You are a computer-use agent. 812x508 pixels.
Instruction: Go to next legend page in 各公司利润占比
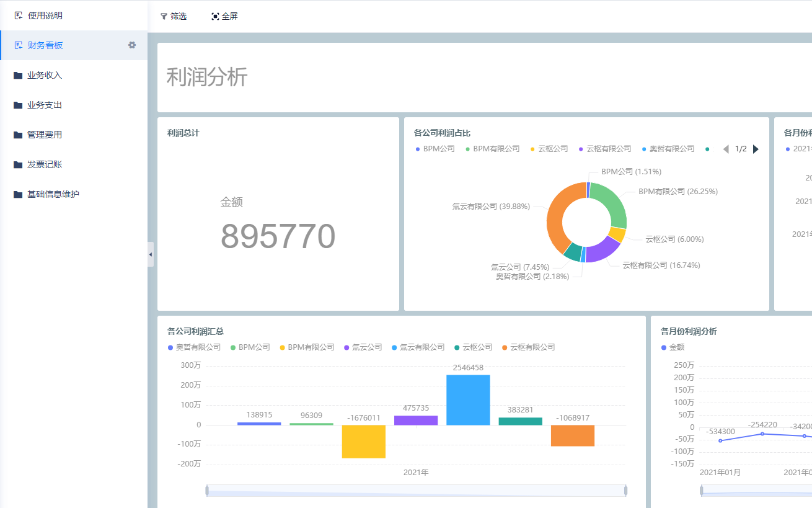pyautogui.click(x=756, y=149)
